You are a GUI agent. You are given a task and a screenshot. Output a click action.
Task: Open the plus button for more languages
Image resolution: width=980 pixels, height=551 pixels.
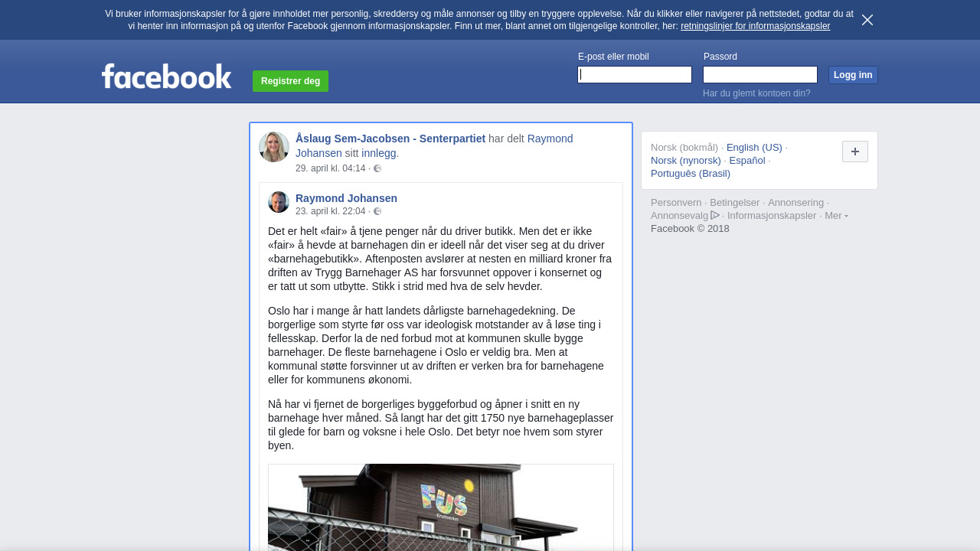[x=855, y=152]
